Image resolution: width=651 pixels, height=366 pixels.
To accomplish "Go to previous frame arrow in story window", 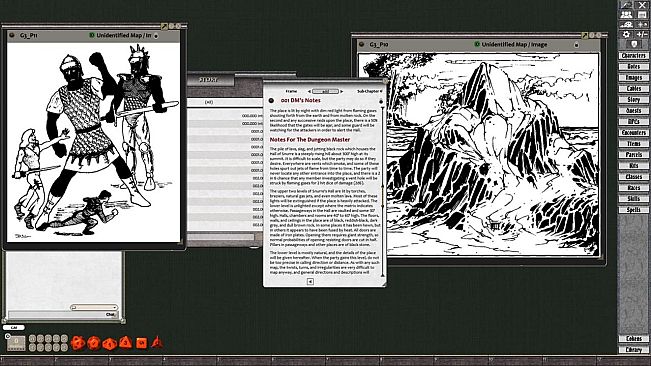I will pyautogui.click(x=309, y=91).
